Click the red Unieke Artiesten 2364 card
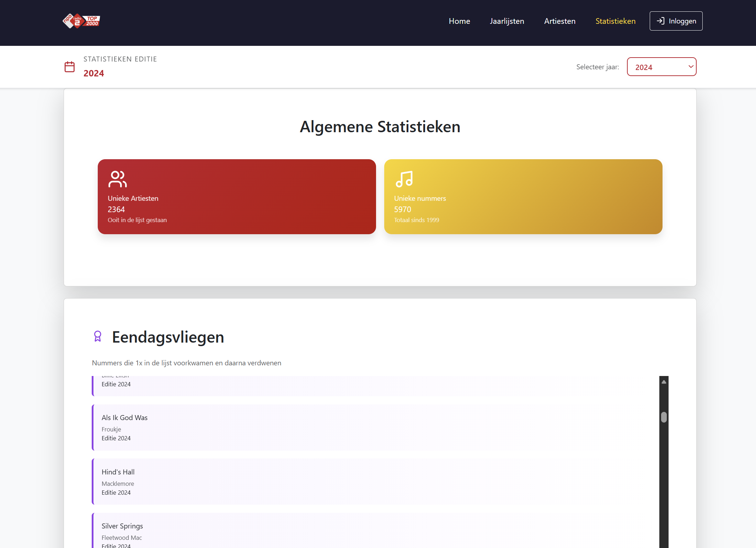This screenshot has width=756, height=548. tap(237, 197)
